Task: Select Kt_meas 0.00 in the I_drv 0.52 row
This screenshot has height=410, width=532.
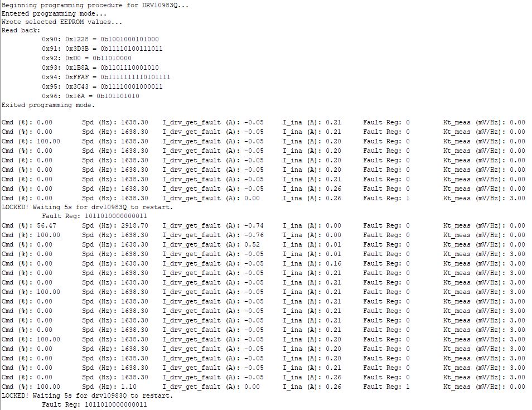Action: coord(518,245)
